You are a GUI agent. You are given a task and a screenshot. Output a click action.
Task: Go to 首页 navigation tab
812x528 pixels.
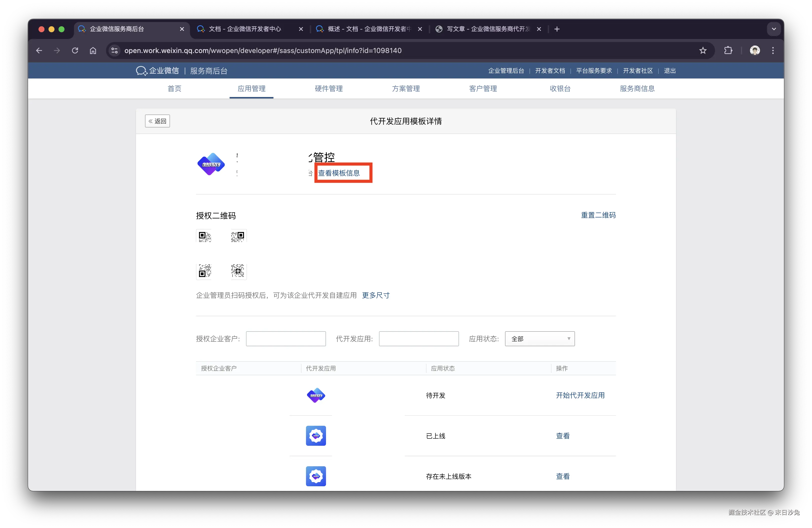(x=174, y=89)
